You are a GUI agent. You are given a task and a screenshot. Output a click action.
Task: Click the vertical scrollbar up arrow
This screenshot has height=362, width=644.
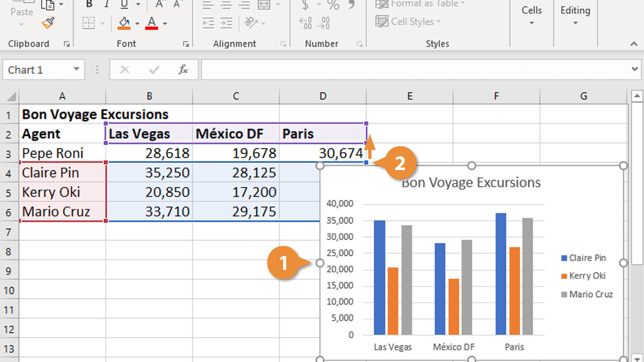637,96
